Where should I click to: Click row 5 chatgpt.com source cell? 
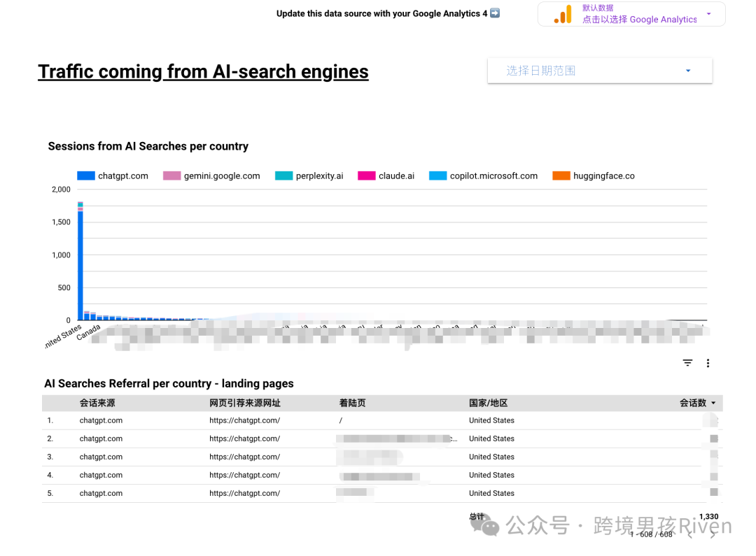[x=101, y=493]
